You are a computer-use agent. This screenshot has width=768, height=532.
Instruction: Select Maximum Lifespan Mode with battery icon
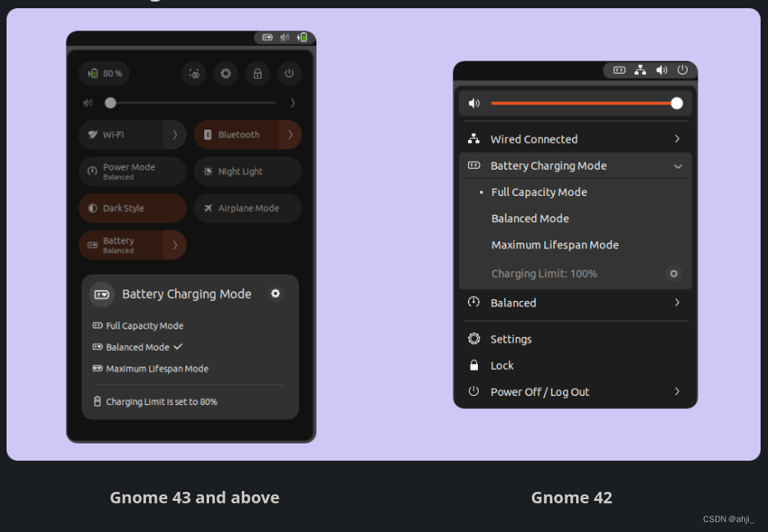coord(150,369)
